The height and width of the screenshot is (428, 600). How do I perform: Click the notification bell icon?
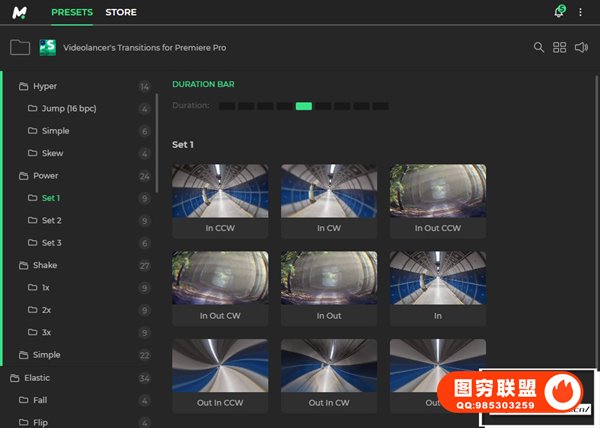click(558, 12)
